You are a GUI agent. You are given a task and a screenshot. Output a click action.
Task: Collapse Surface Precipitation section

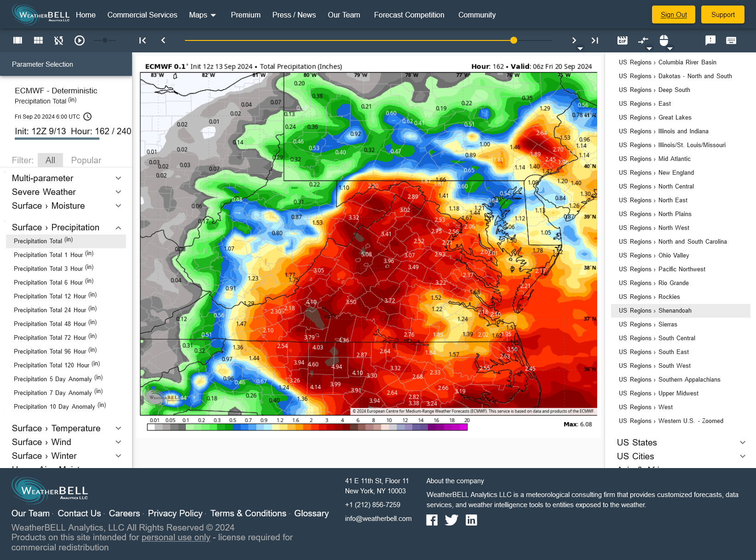point(67,227)
